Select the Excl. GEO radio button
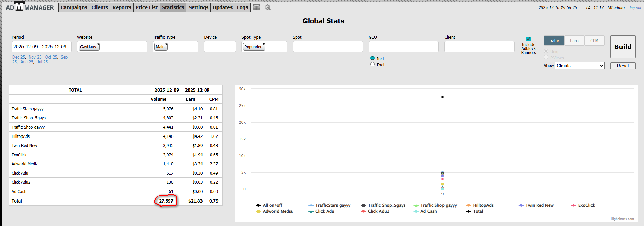The image size is (644, 226). pos(372,64)
